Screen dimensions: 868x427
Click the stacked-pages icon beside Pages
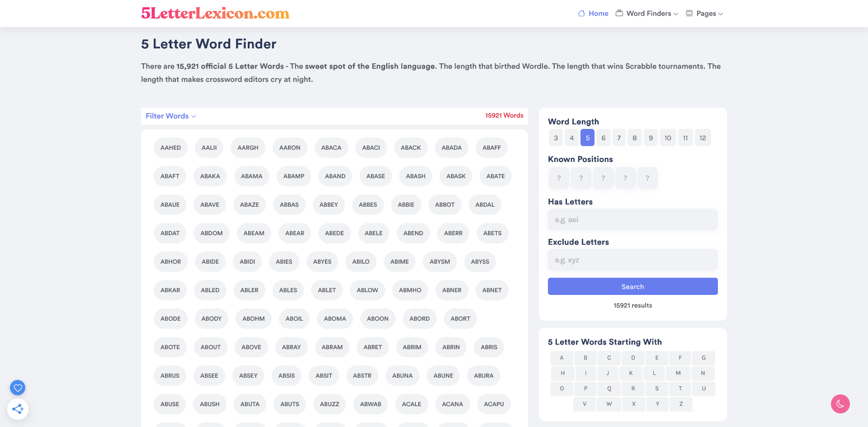(689, 13)
